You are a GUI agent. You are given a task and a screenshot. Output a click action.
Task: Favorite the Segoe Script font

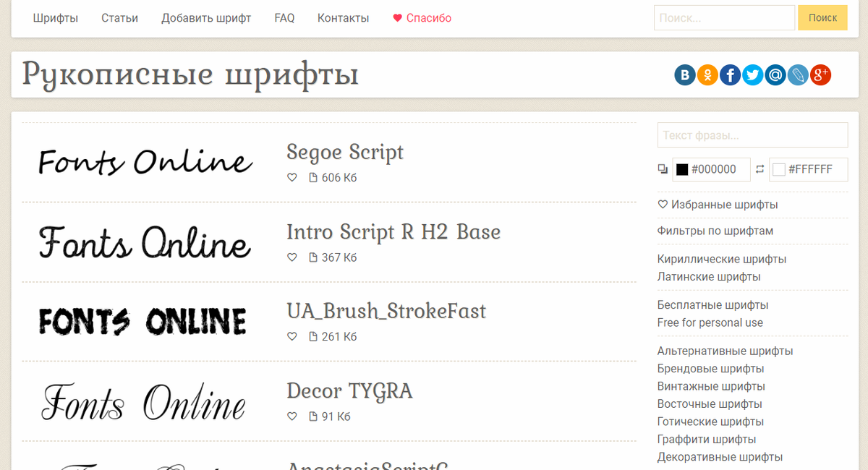coord(292,177)
